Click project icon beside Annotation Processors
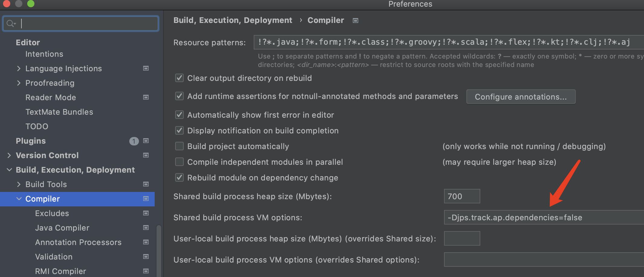 [x=146, y=242]
